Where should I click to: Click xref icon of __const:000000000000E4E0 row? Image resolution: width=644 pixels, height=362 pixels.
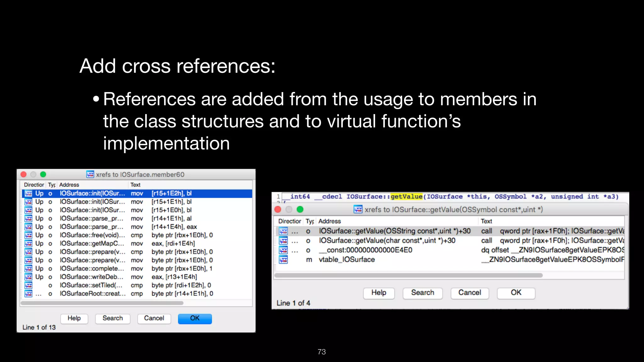click(x=283, y=250)
